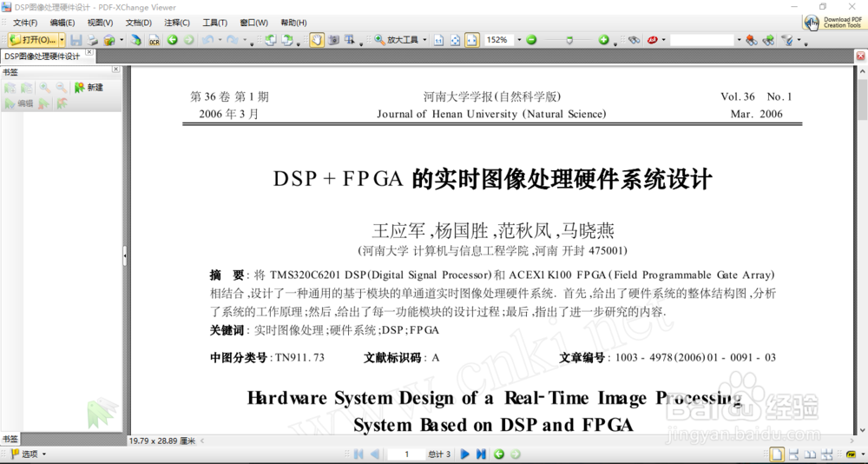Click bookmark panel zoom-out magnifier icon

pos(62,88)
